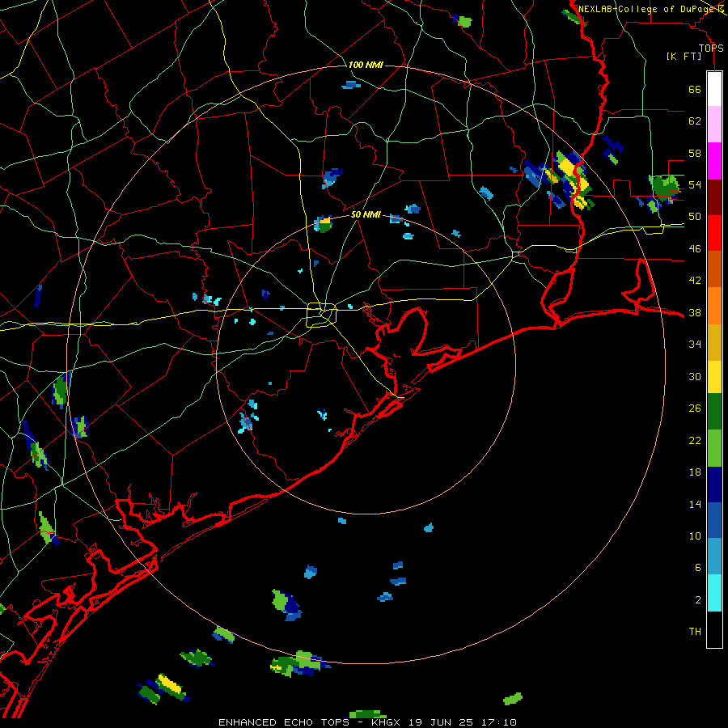The height and width of the screenshot is (728, 728).
Task: Choose the bright yellow legend swatch
Action: pyautogui.click(x=714, y=377)
